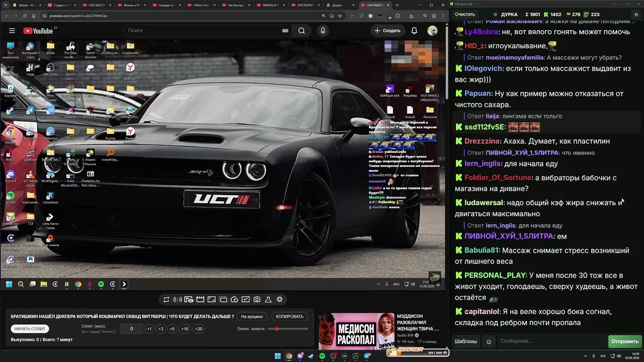Viewport: 644px width, 362px height.
Task: Open the МЕДИСОН РАСКОПАЛ video thumbnail
Action: tap(356, 331)
